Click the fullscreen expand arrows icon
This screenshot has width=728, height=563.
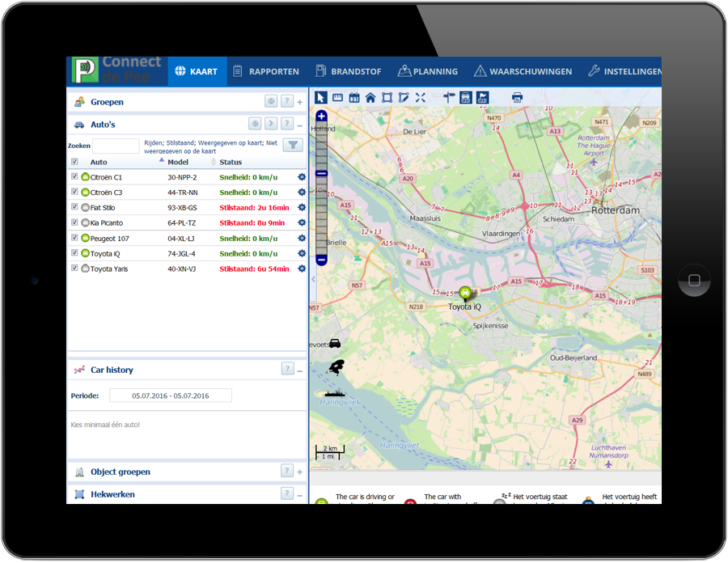420,97
